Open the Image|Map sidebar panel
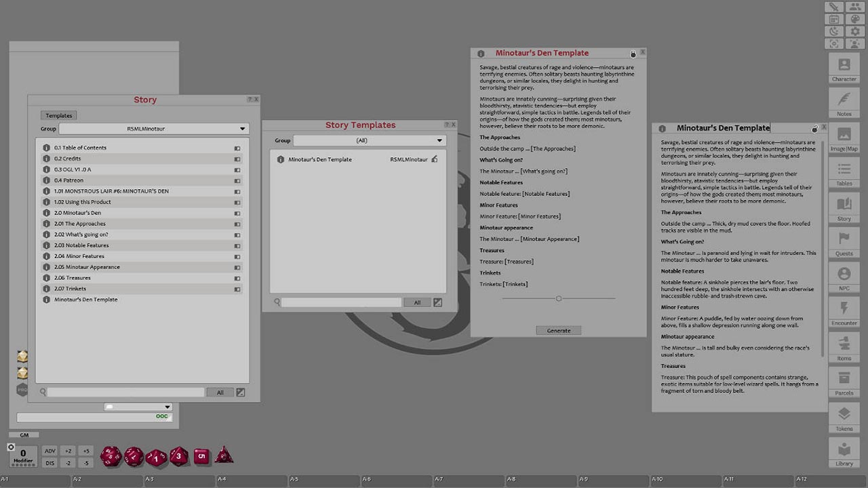This screenshot has height=488, width=868. coord(844,138)
